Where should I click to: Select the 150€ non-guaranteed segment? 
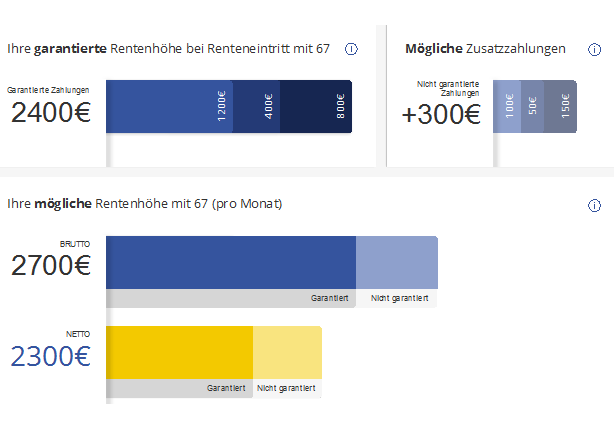(x=560, y=106)
